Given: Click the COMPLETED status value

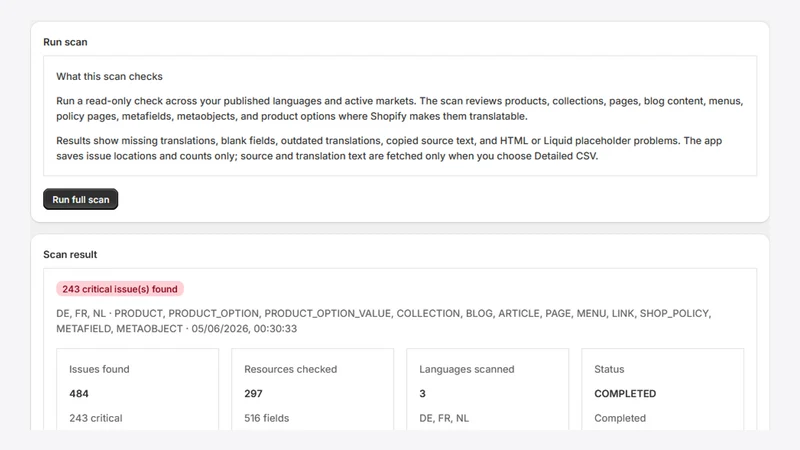Looking at the screenshot, I should 625,394.
